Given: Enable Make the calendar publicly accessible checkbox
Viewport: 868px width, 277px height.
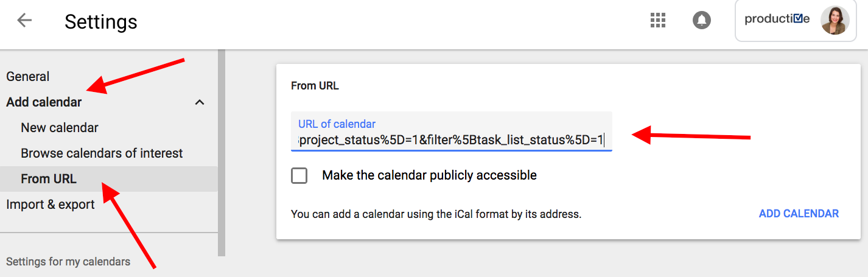Looking at the screenshot, I should 299,176.
